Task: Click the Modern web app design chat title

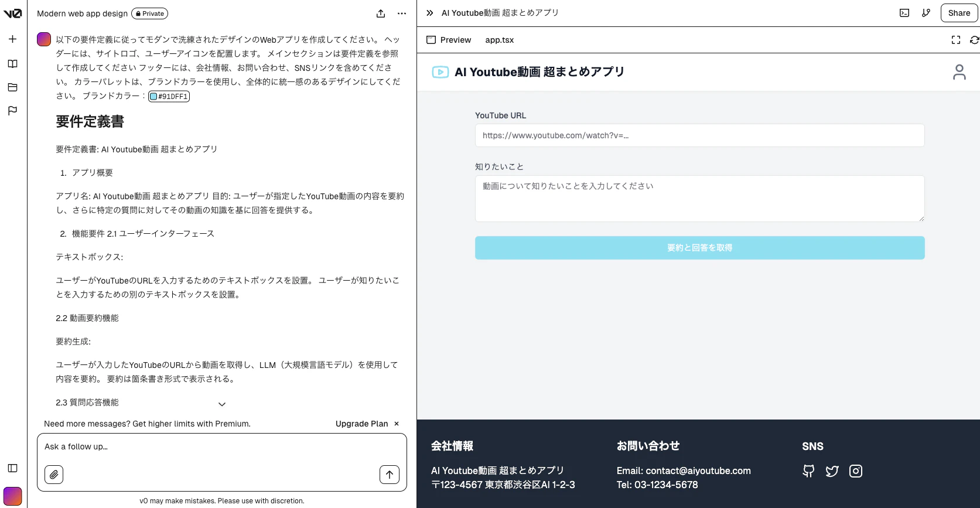Action: point(82,13)
